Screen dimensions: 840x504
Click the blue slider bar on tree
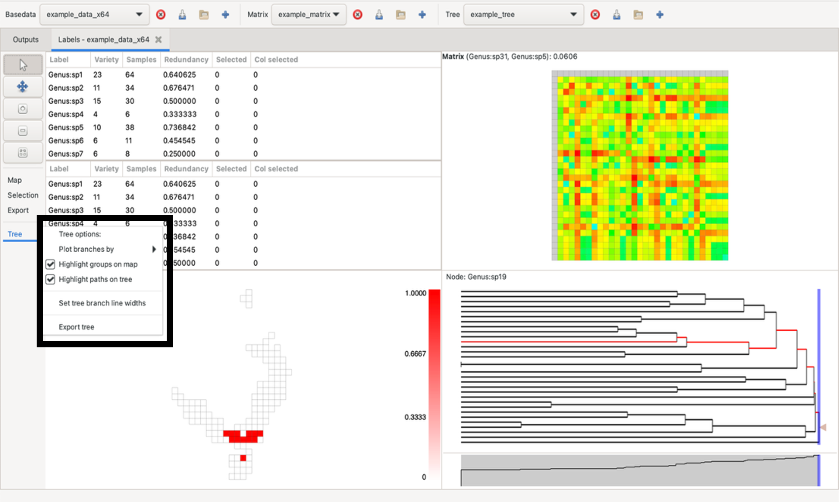click(x=819, y=367)
